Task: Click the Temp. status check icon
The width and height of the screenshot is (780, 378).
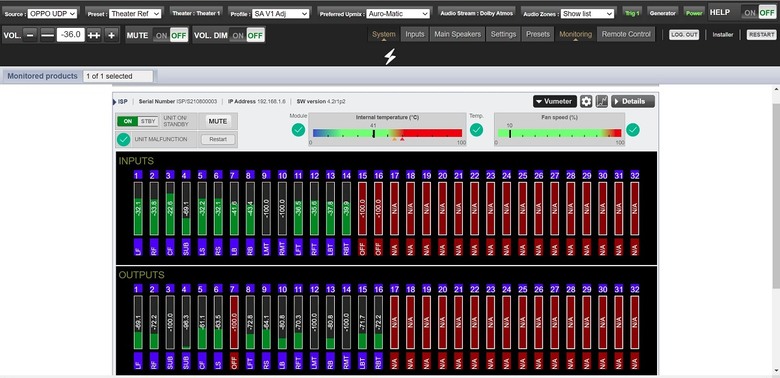Action: pos(477,130)
